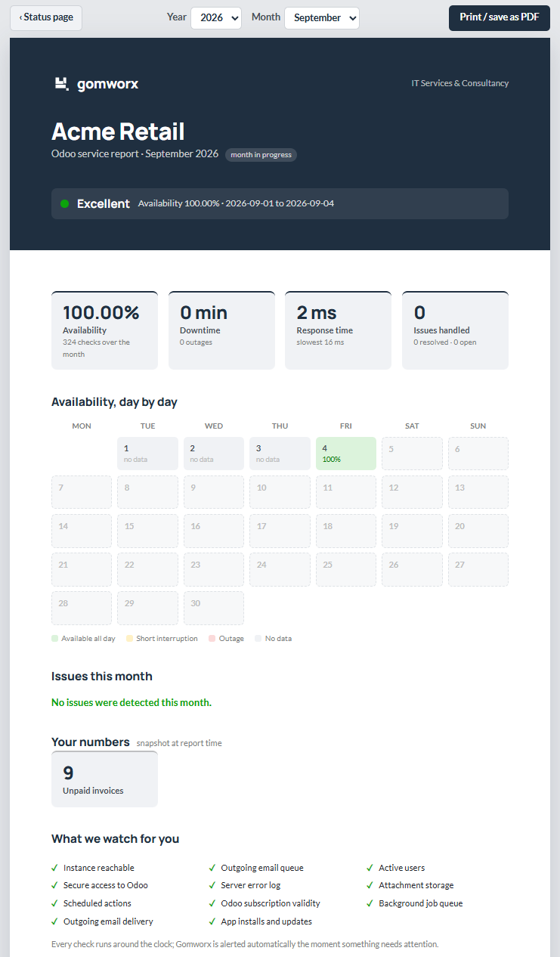Click calendar day 3 with no data

click(x=280, y=454)
